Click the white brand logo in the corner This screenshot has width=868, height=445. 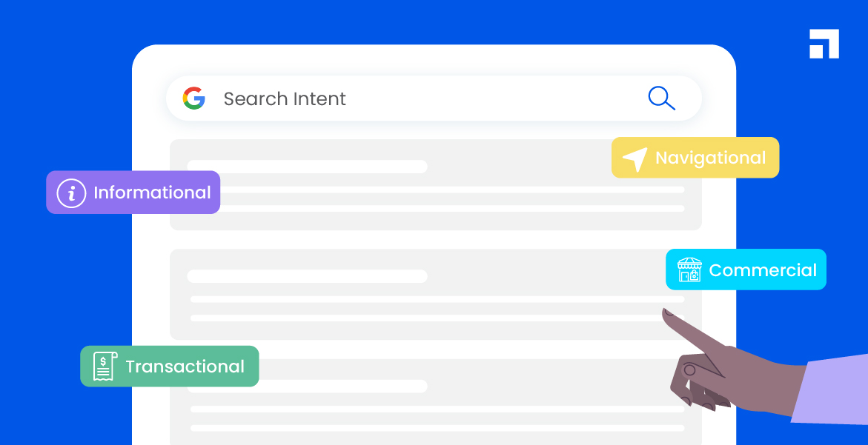(824, 44)
